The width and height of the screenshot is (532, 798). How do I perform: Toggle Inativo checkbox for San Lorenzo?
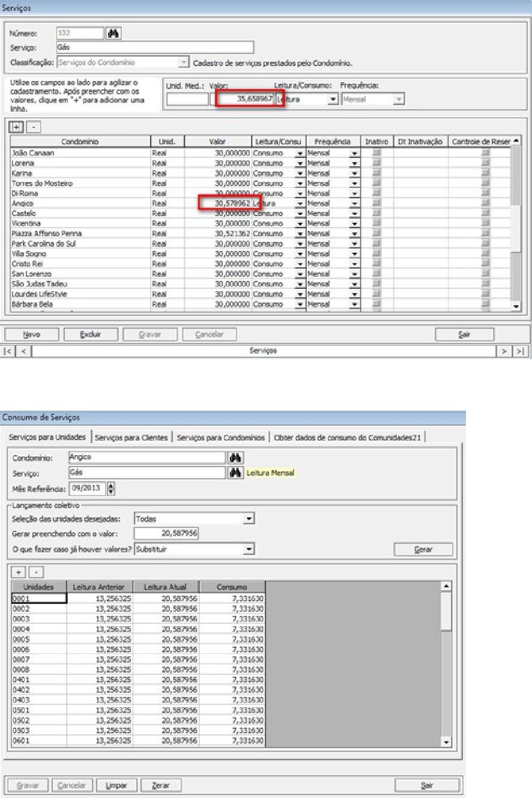coord(376,274)
